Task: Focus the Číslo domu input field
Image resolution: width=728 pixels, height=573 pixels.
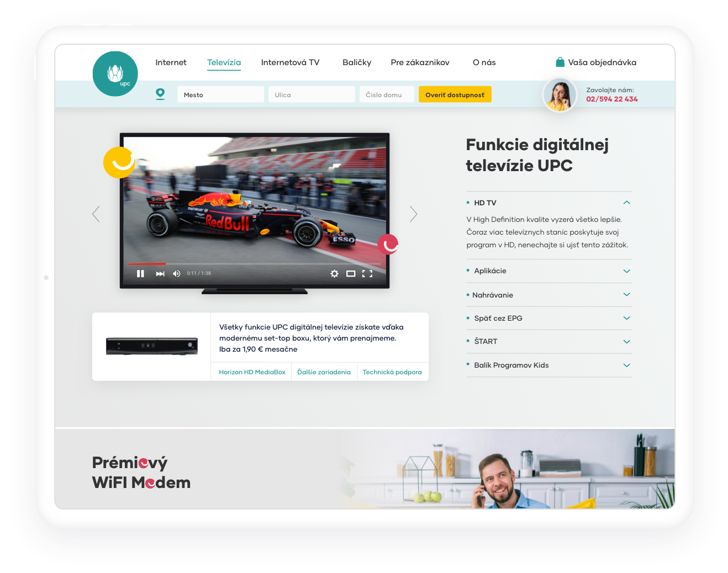Action: coord(387,94)
